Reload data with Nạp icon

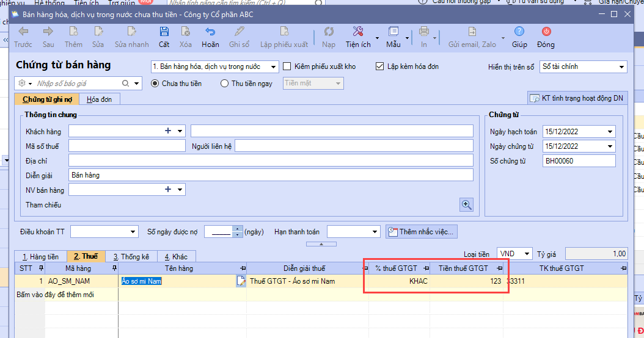[x=329, y=32]
